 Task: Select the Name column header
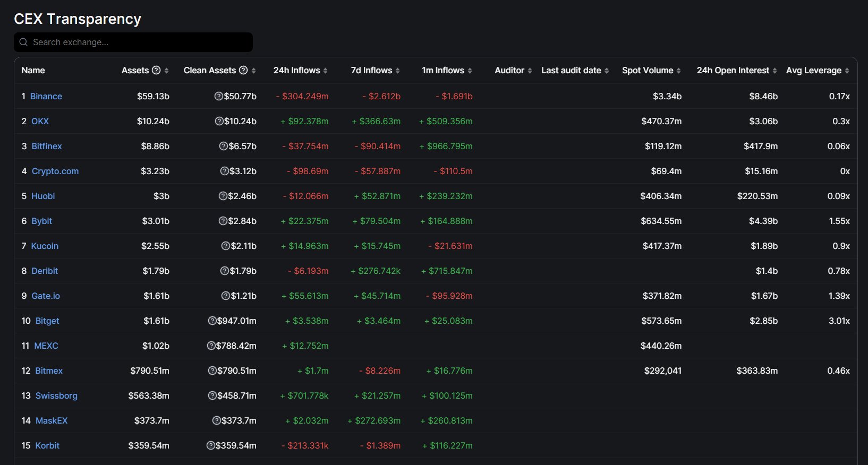(33, 70)
